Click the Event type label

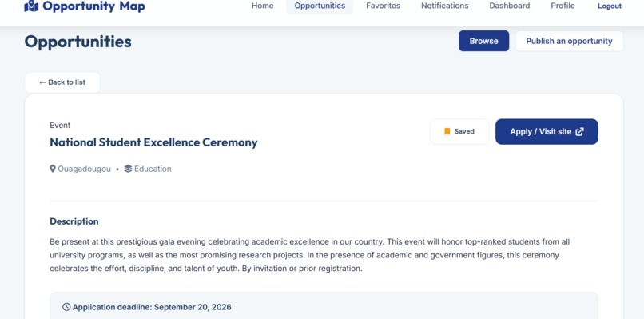pos(60,125)
